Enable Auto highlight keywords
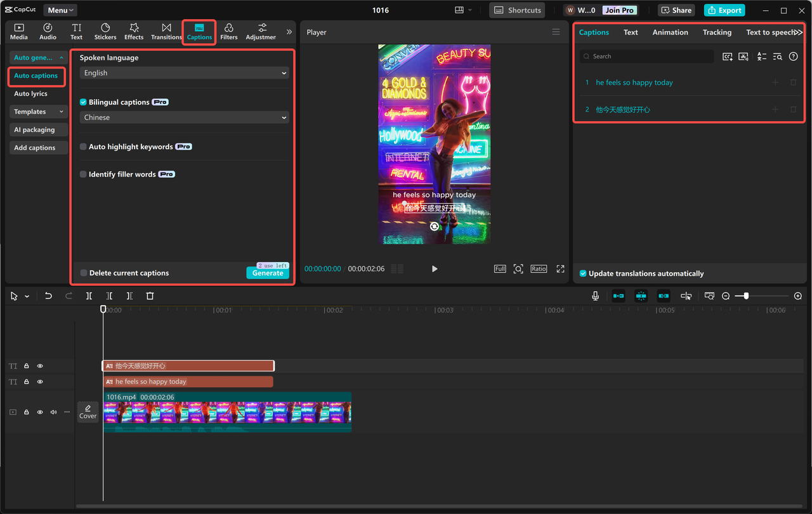This screenshot has width=812, height=514. [83, 146]
